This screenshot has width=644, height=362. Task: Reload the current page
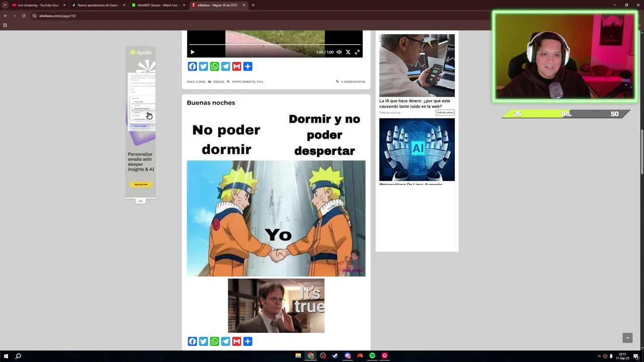click(x=23, y=16)
